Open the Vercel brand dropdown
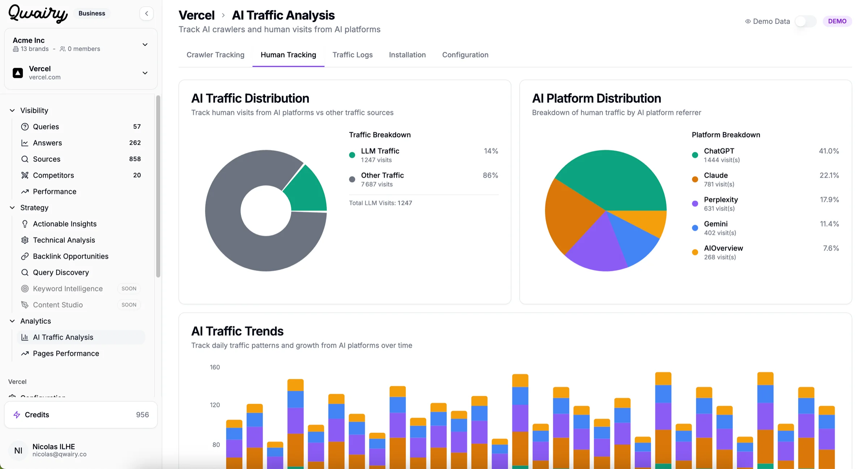 point(145,73)
